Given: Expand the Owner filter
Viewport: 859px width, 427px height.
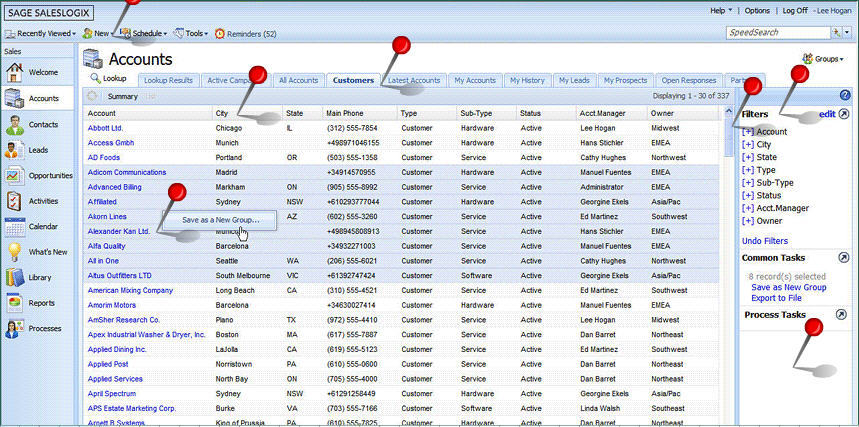Looking at the screenshot, I should [748, 221].
